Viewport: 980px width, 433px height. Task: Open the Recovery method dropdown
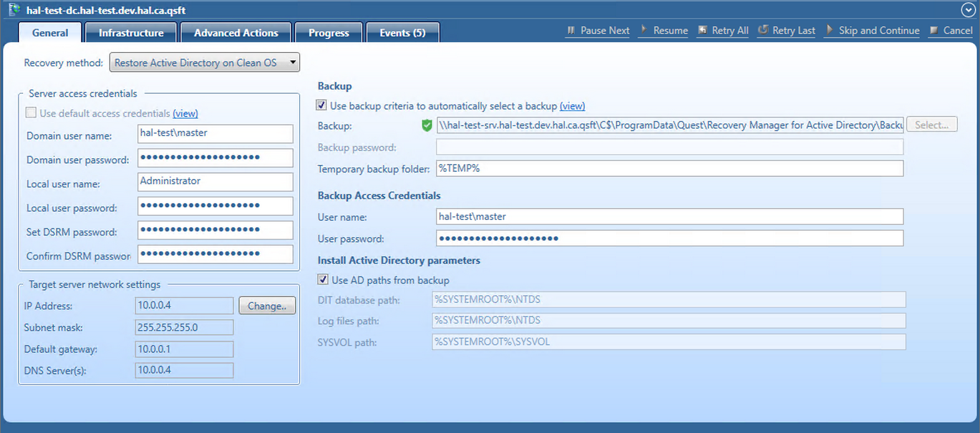point(292,62)
